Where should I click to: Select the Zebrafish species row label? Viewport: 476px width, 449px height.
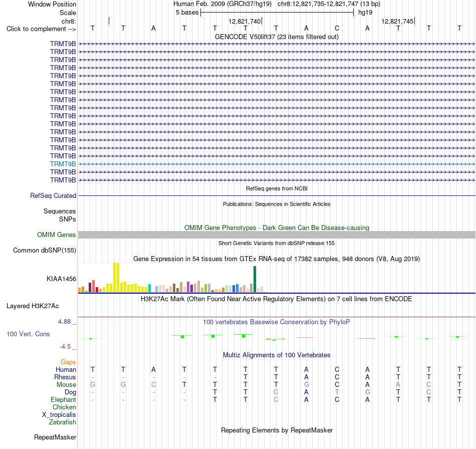tap(63, 422)
